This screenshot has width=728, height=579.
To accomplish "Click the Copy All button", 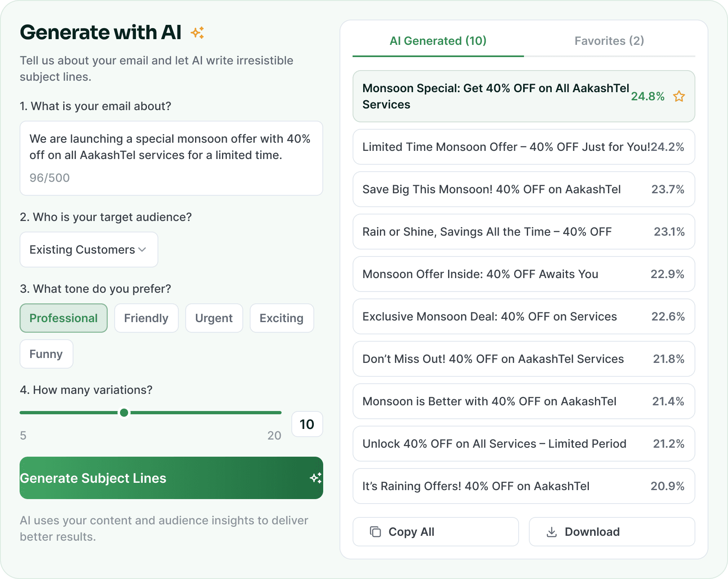I will 436,532.
